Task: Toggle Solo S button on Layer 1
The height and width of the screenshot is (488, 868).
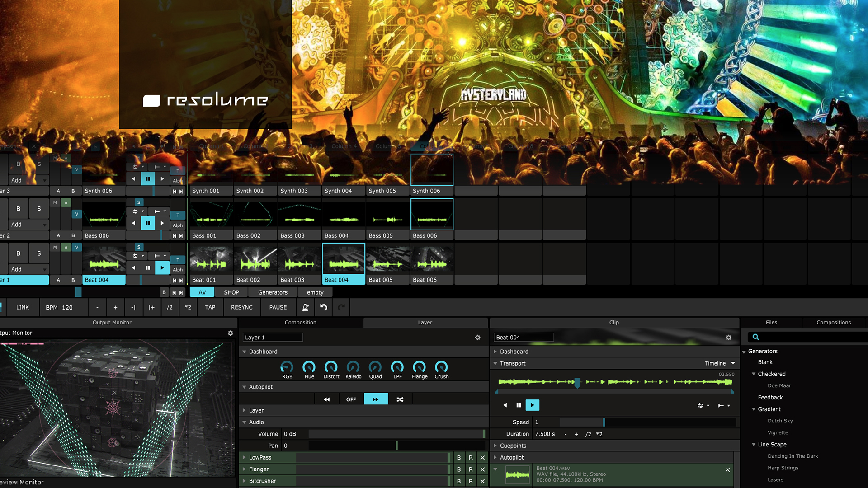Action: click(x=39, y=253)
